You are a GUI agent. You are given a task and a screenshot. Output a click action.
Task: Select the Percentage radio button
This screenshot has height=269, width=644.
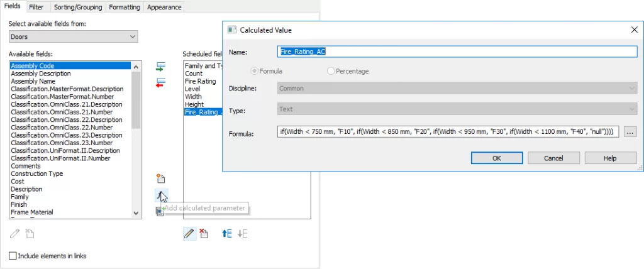point(331,71)
